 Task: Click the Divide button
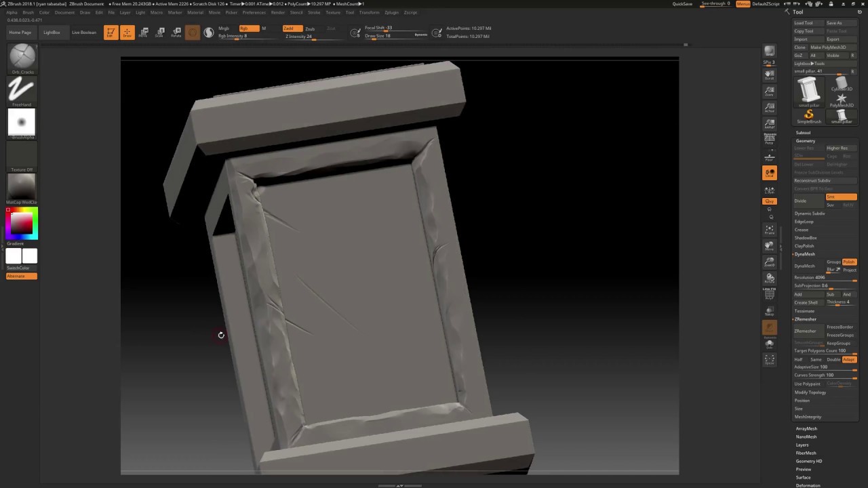808,201
